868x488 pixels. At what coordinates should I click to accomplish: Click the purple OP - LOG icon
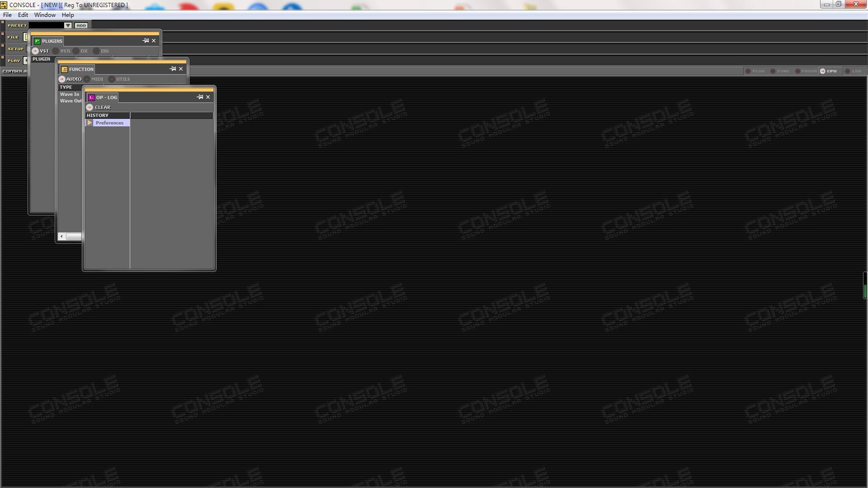[91, 97]
